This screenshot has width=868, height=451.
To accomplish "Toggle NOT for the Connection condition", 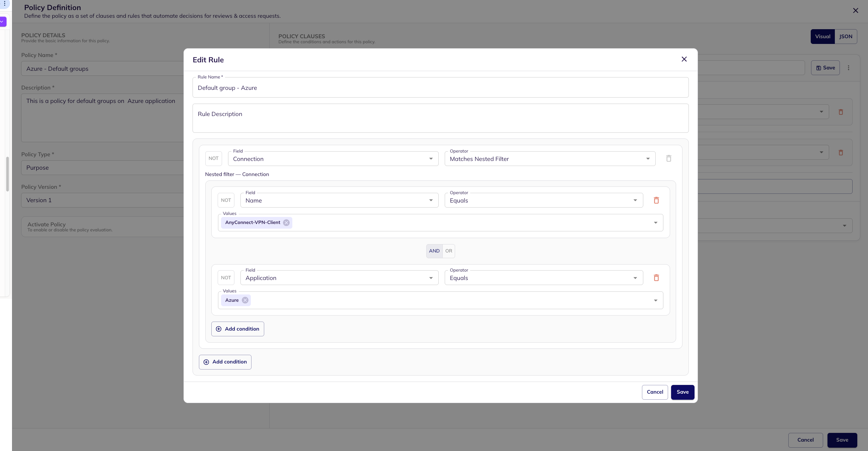I will (x=213, y=159).
